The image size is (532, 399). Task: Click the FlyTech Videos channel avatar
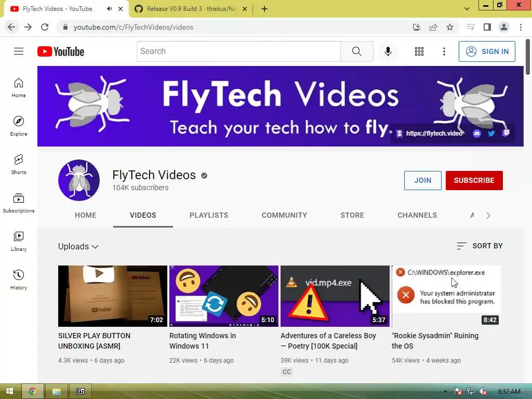[x=79, y=180]
